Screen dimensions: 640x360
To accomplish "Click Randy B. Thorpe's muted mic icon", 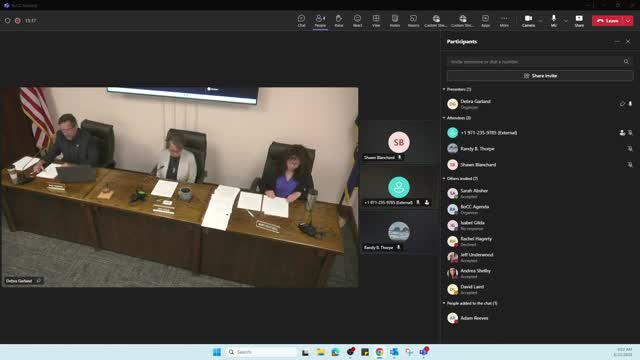I will pos(630,149).
